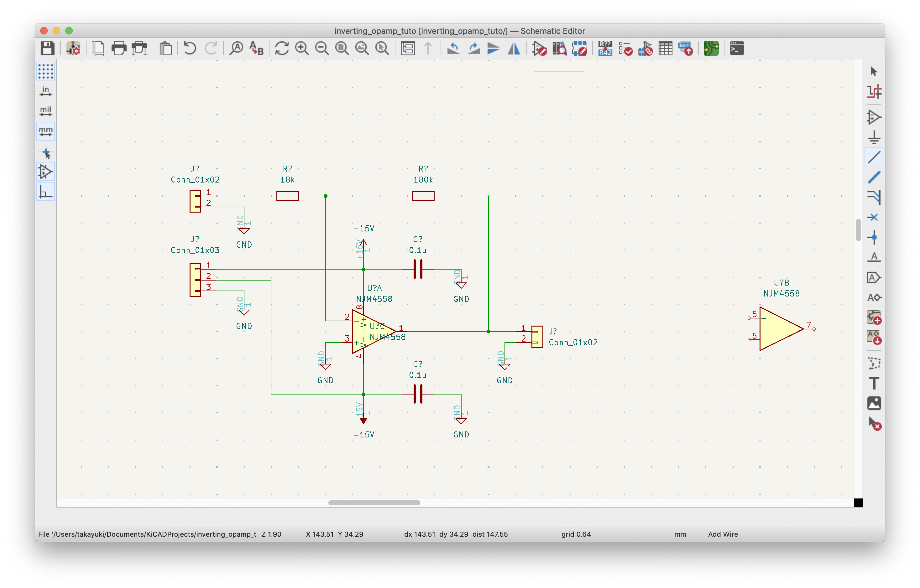
Task: Select the Add Junction tool
Action: pos(874,238)
